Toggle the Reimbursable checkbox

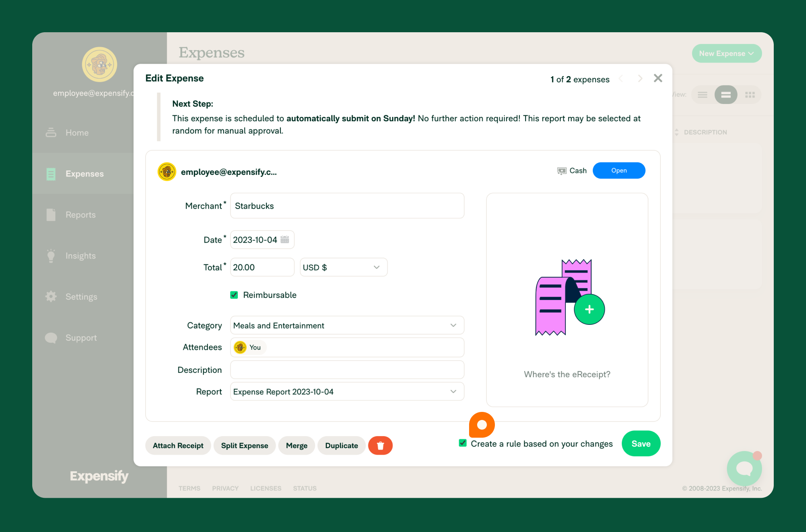pos(235,295)
